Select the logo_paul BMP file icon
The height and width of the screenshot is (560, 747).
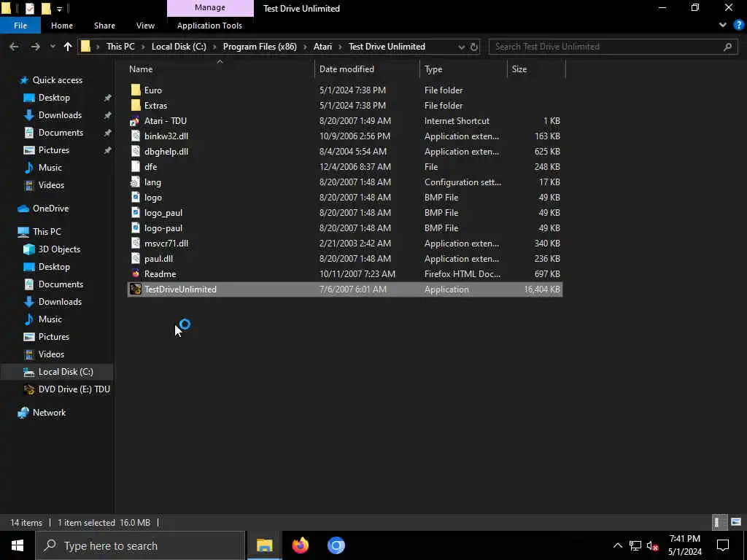coord(136,213)
